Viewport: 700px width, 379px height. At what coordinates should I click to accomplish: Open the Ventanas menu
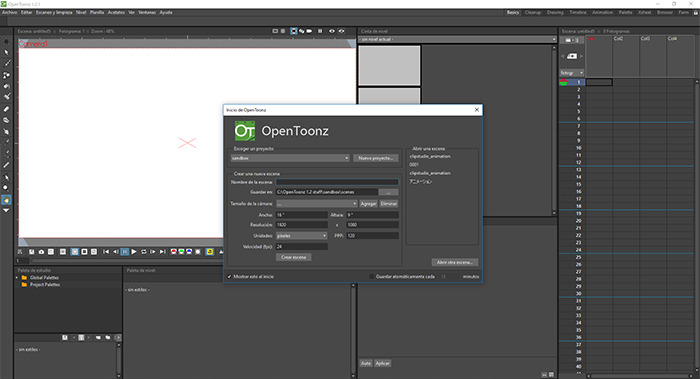point(147,12)
